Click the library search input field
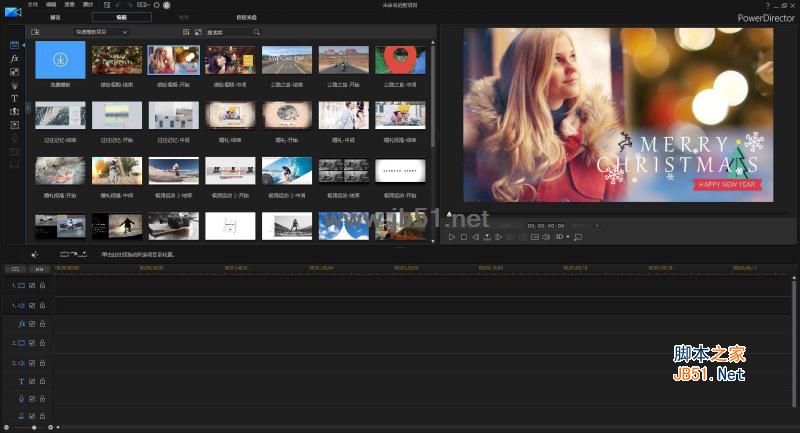The width and height of the screenshot is (800, 433). point(229,32)
